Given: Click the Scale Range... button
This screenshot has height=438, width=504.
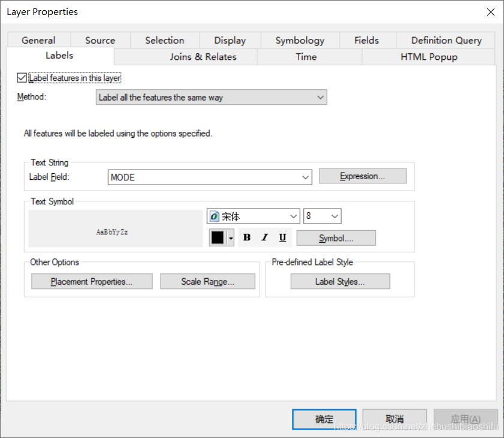Looking at the screenshot, I should click(207, 282).
